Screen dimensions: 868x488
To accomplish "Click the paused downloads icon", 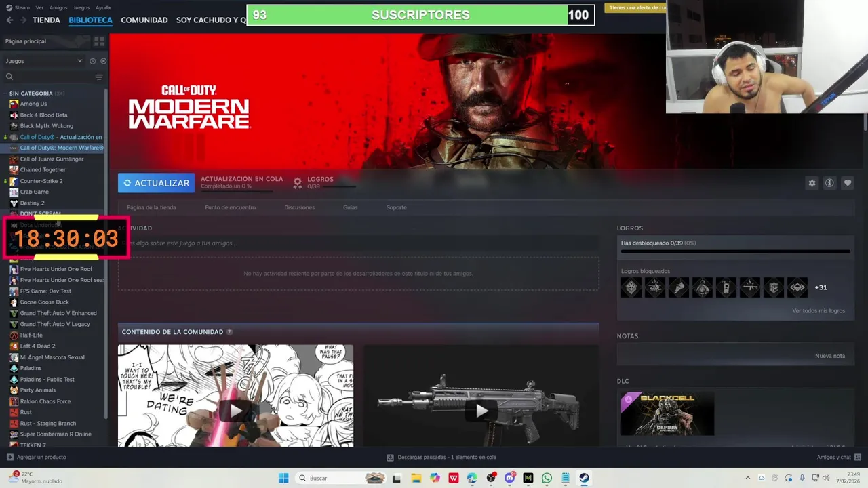I will [390, 457].
